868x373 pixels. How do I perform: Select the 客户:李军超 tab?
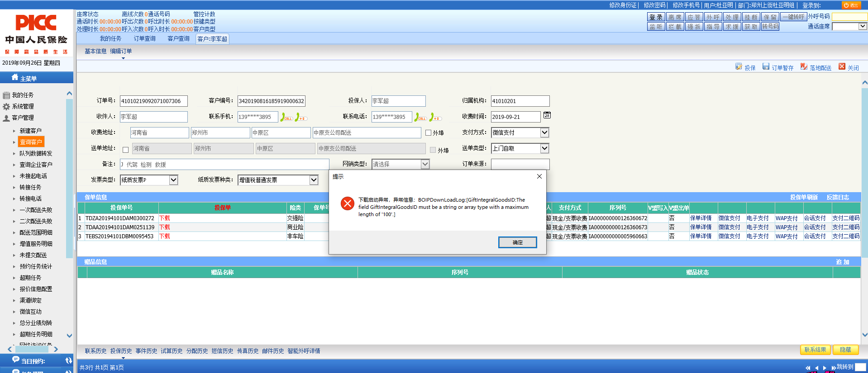(x=212, y=39)
